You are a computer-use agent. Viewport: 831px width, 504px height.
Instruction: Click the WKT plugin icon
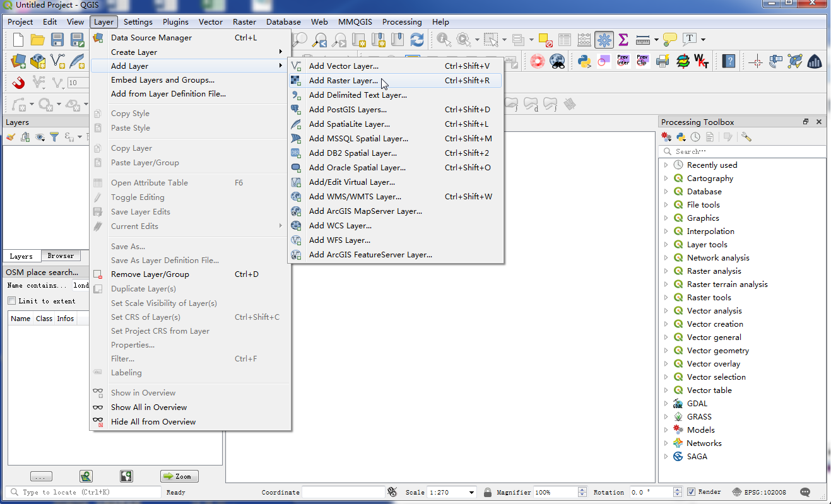tap(702, 61)
